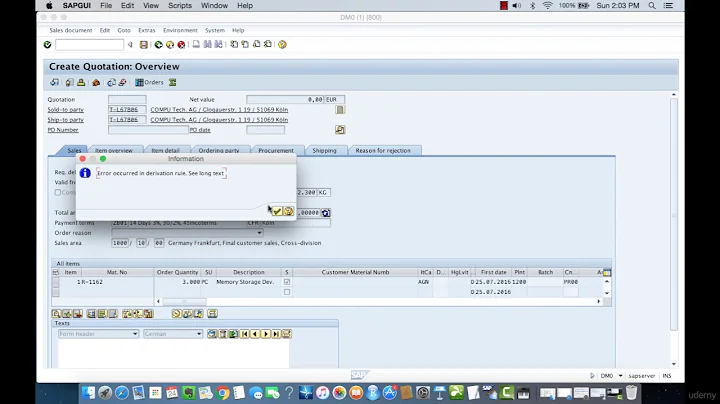The image size is (720, 404).
Task: Click the table settings icon at column header corner
Action: 607,273
